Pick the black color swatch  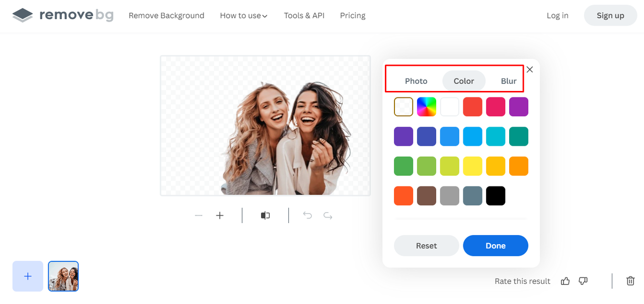click(x=496, y=196)
